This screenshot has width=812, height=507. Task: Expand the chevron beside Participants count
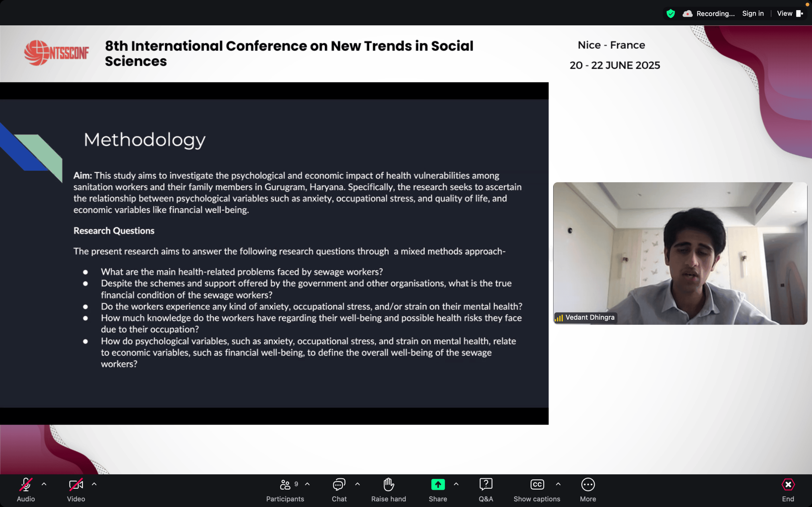pyautogui.click(x=307, y=484)
